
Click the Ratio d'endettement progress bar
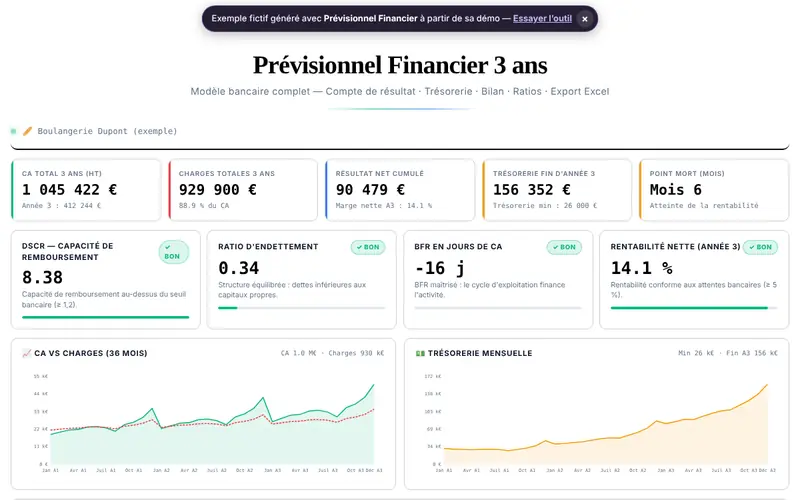tap(302, 308)
